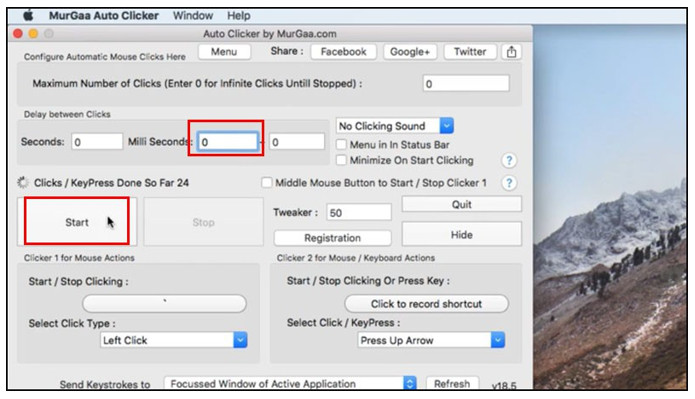Start the auto clicker

77,221
